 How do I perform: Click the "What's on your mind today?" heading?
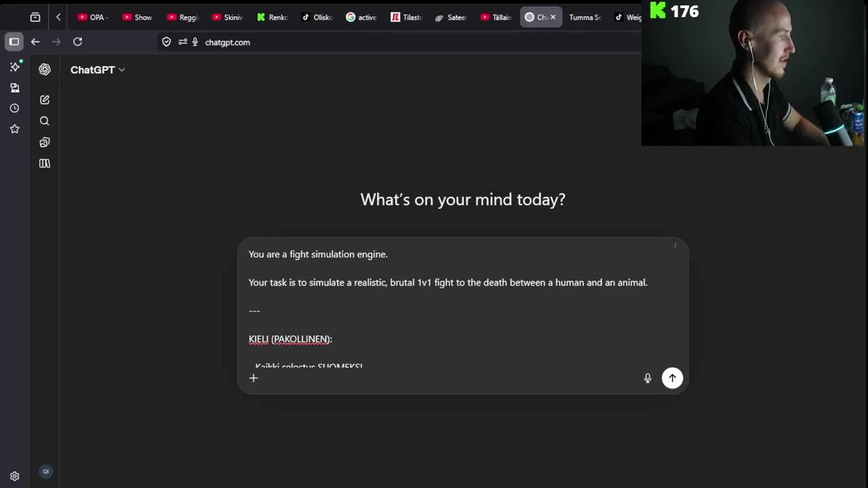tap(462, 199)
